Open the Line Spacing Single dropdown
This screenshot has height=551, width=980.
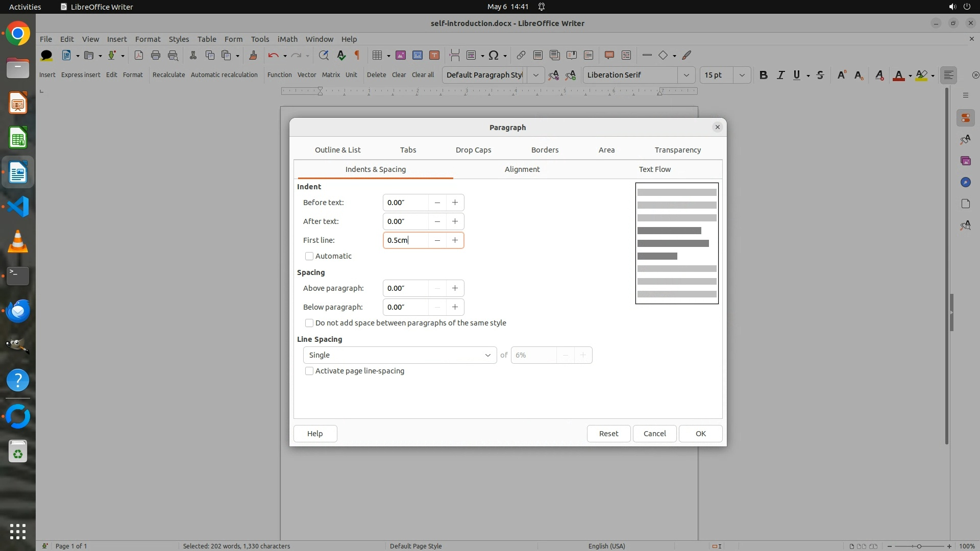400,355
